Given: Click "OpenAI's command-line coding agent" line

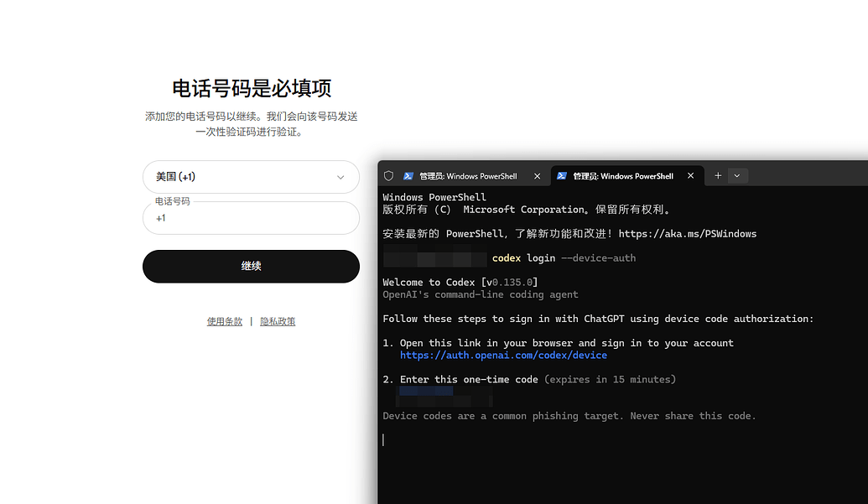Looking at the screenshot, I should tap(480, 294).
